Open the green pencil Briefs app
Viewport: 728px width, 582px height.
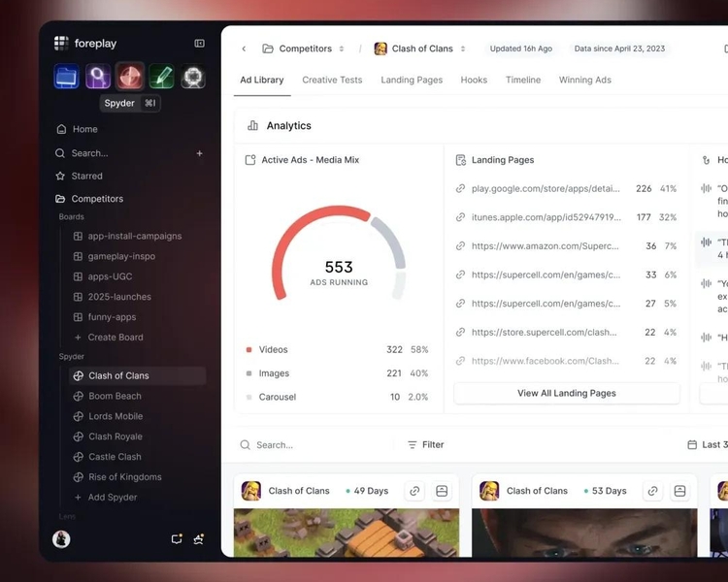tap(162, 76)
